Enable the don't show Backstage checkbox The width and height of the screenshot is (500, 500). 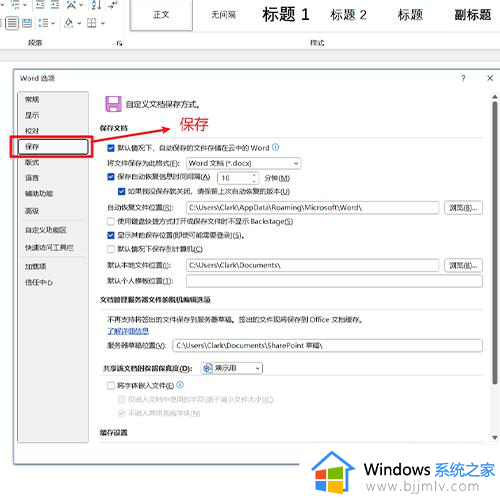[x=111, y=221]
